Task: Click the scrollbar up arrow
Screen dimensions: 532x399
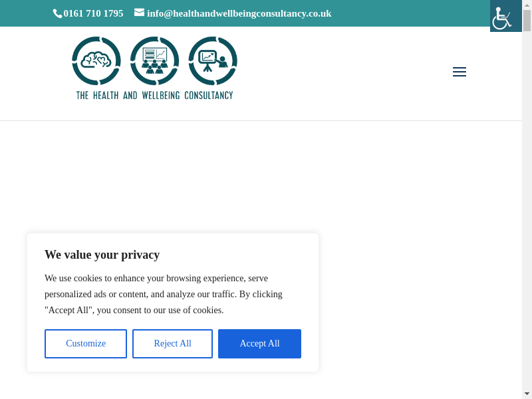Action: pos(527,5)
